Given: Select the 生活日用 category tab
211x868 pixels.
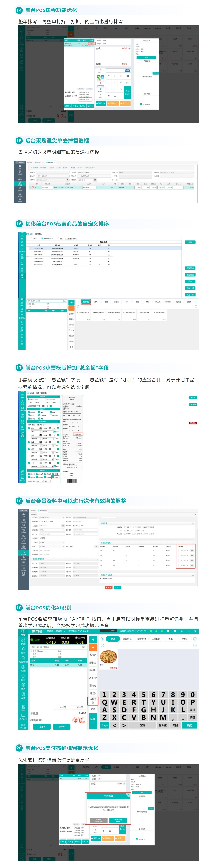Looking at the screenshot, I should [156, 639].
